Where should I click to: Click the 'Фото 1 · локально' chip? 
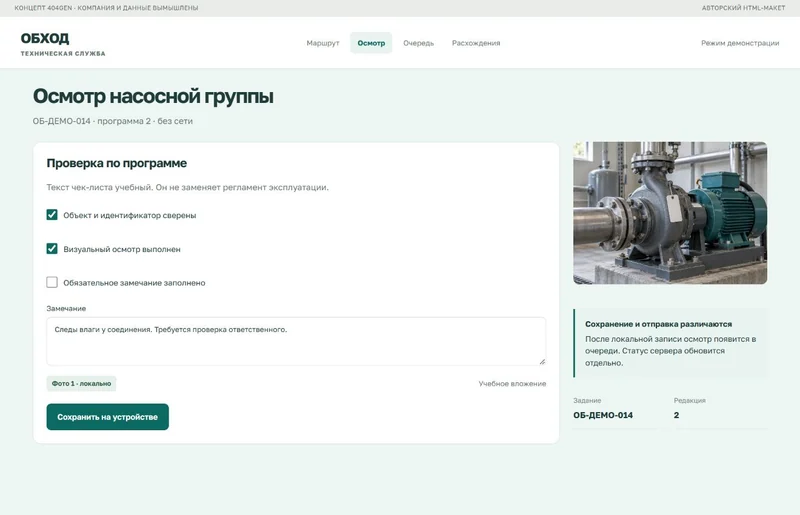pos(81,383)
